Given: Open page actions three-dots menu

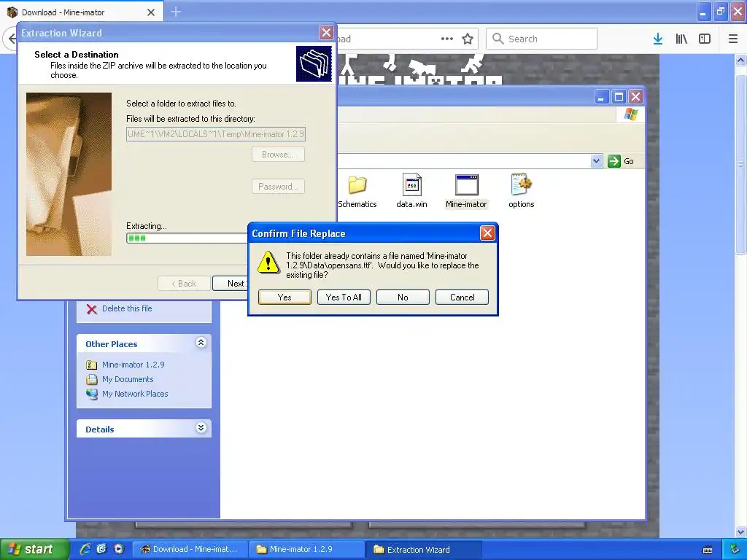Looking at the screenshot, I should tap(447, 39).
